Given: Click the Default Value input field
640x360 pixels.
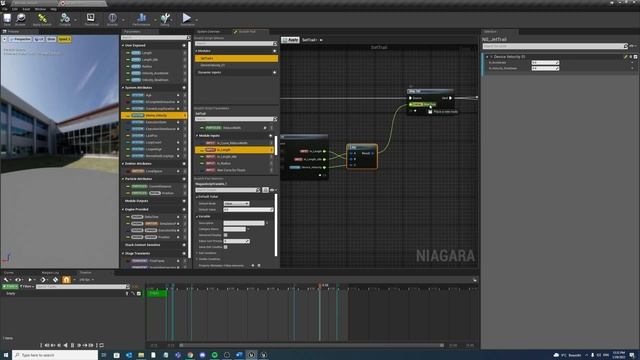Looking at the screenshot, I should pos(248,209).
